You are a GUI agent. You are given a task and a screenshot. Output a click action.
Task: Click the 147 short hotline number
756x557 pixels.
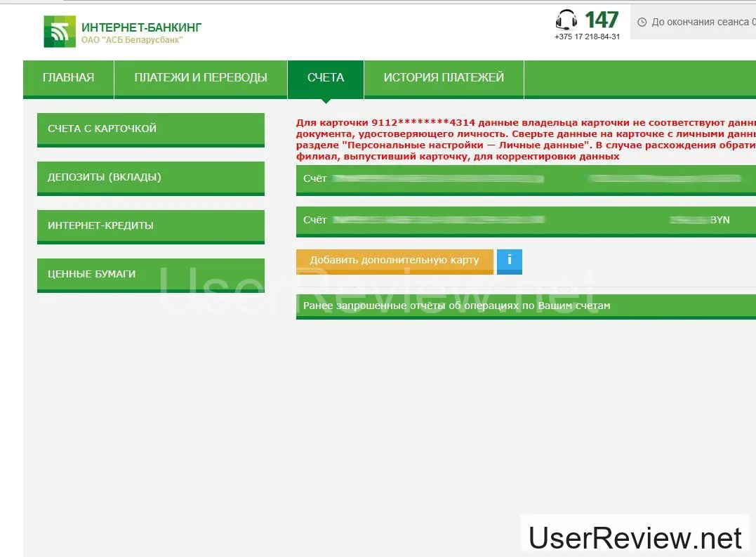point(602,19)
